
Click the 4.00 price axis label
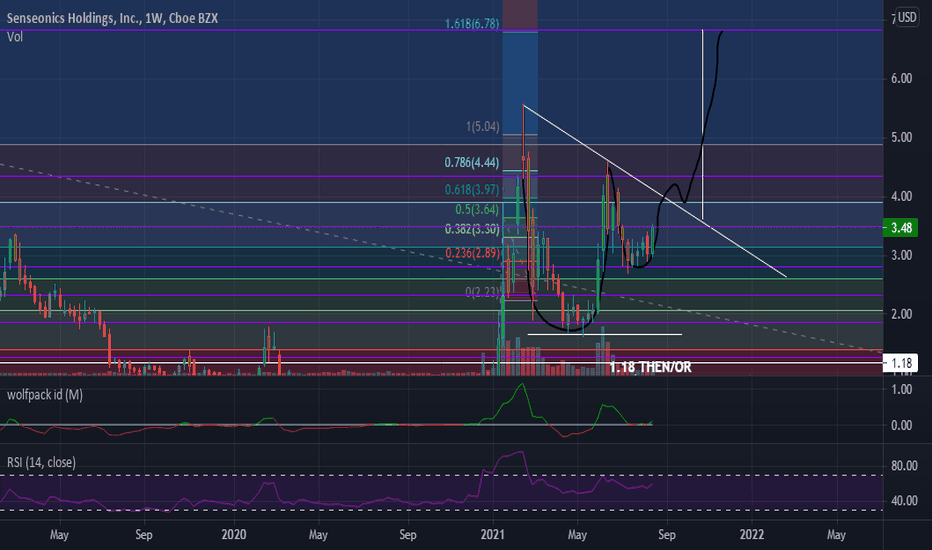point(901,196)
